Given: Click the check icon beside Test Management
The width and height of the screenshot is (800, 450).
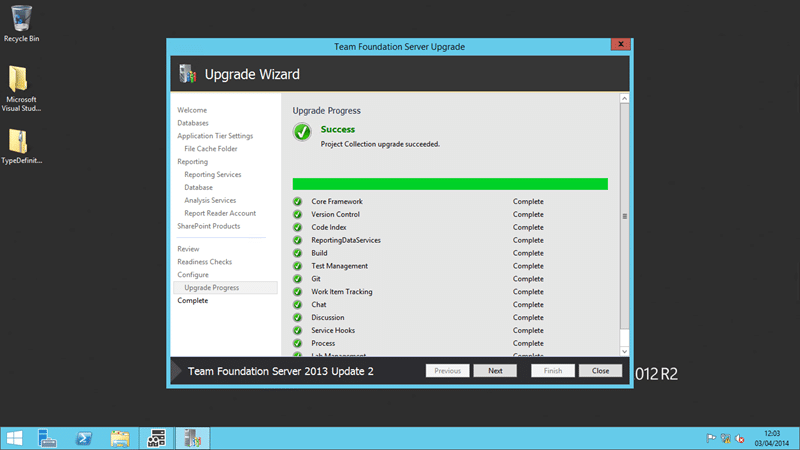Looking at the screenshot, I should pyautogui.click(x=297, y=266).
